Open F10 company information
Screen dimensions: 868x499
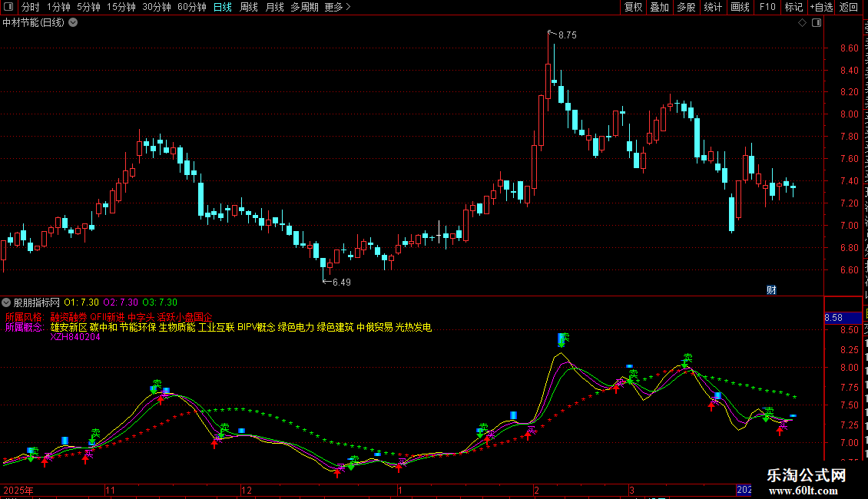click(767, 7)
